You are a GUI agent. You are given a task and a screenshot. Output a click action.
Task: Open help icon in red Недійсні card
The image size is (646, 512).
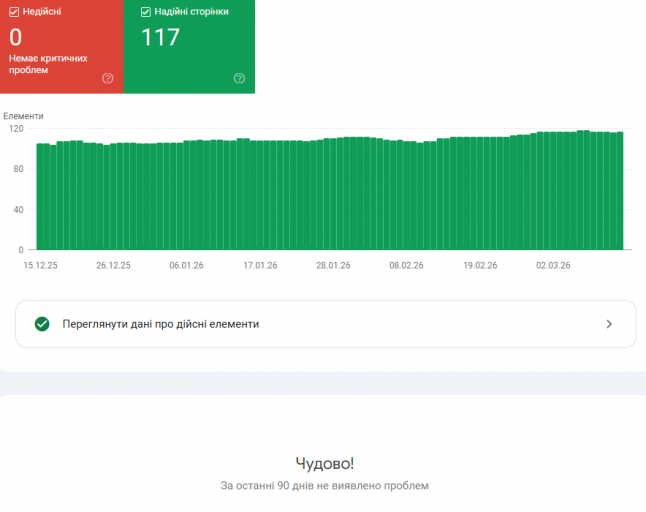(x=108, y=78)
